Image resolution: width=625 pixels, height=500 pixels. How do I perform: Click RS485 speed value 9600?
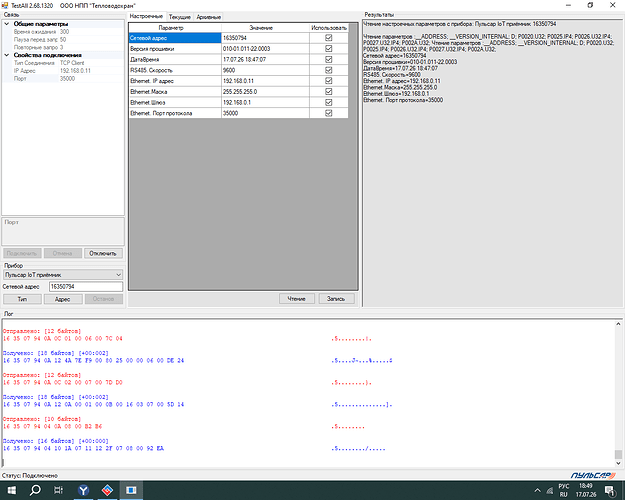[x=265, y=70]
